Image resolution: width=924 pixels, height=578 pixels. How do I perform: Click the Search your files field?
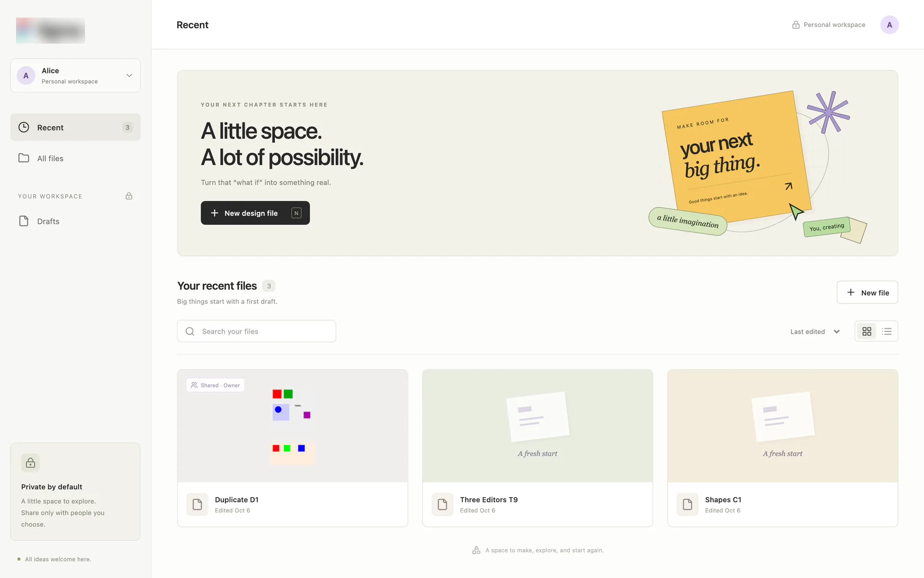257,331
